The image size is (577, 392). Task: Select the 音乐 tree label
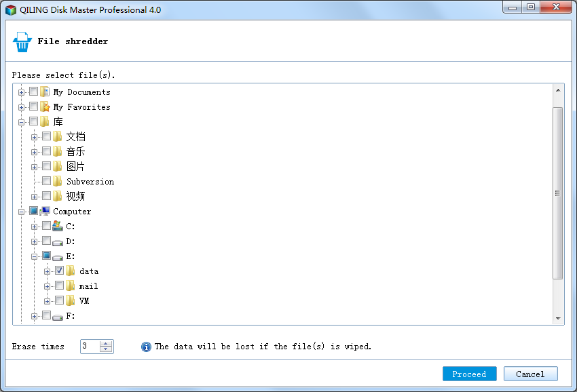pyautogui.click(x=75, y=151)
